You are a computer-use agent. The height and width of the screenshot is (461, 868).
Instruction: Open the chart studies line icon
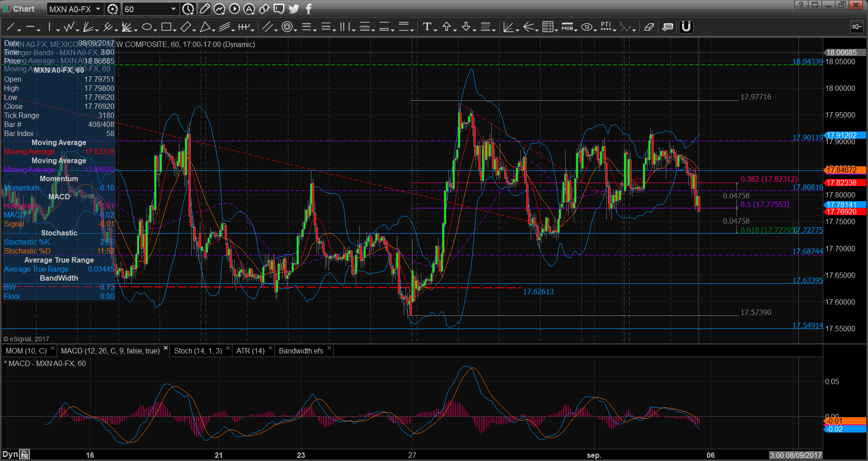(x=219, y=9)
